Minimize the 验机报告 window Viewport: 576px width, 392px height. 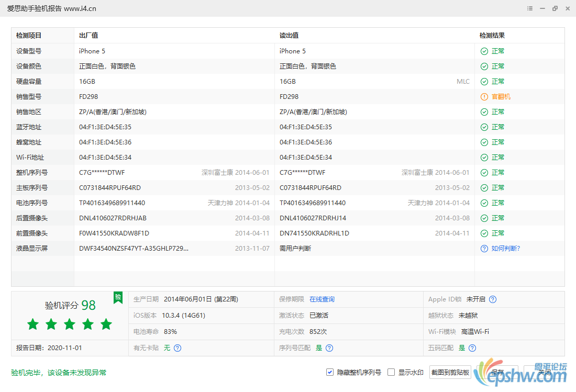[542, 8]
